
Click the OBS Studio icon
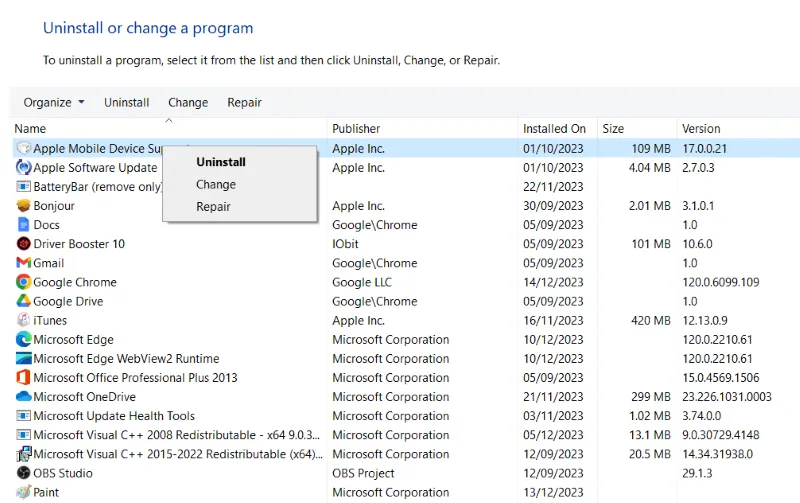[23, 473]
